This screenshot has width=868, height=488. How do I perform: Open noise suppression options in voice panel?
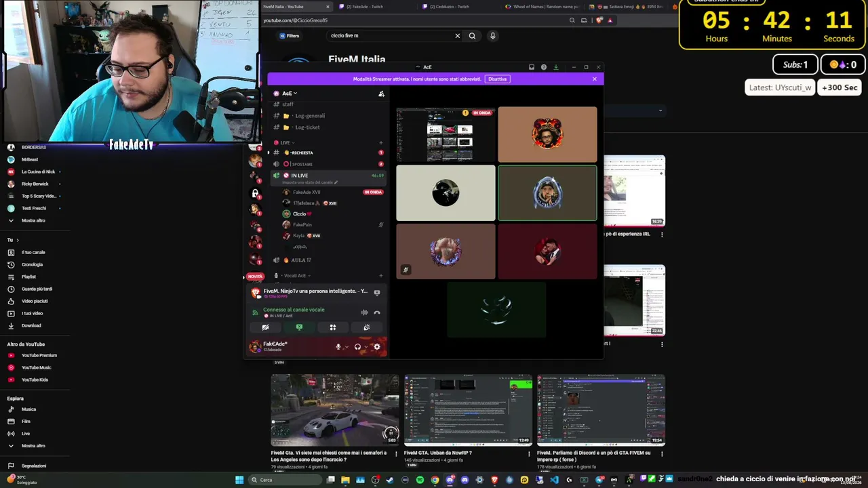pos(365,312)
